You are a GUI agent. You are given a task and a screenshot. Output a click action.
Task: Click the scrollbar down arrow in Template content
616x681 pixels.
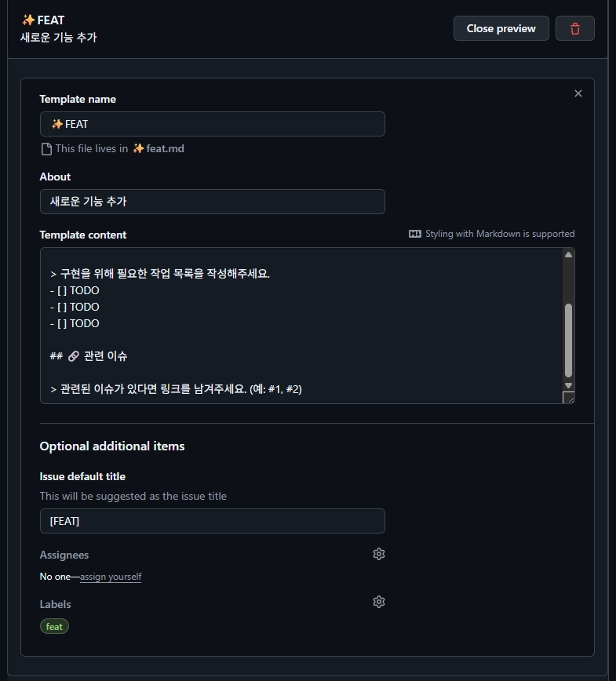568,384
